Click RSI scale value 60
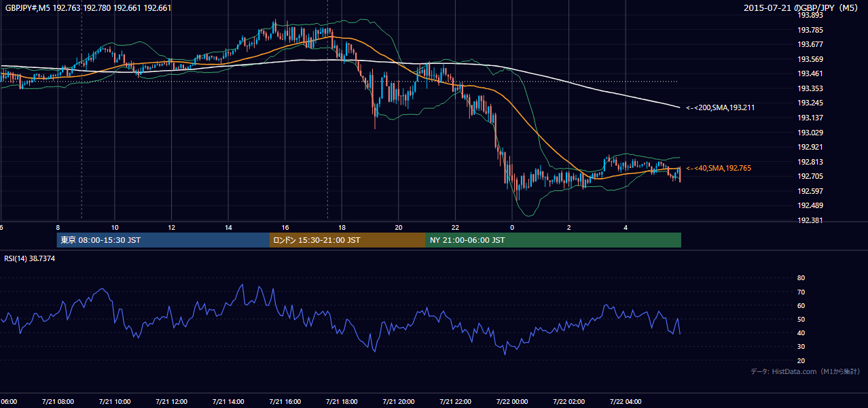The height and width of the screenshot is (408, 868). 801,305
